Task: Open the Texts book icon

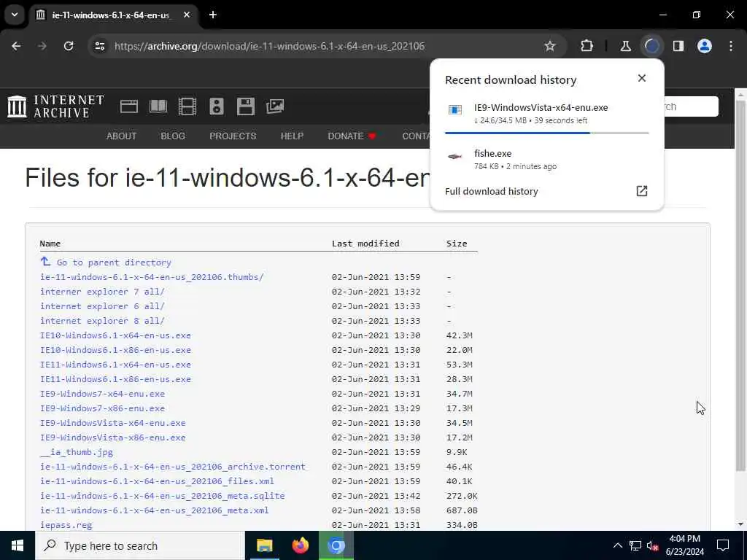Action: [158, 106]
